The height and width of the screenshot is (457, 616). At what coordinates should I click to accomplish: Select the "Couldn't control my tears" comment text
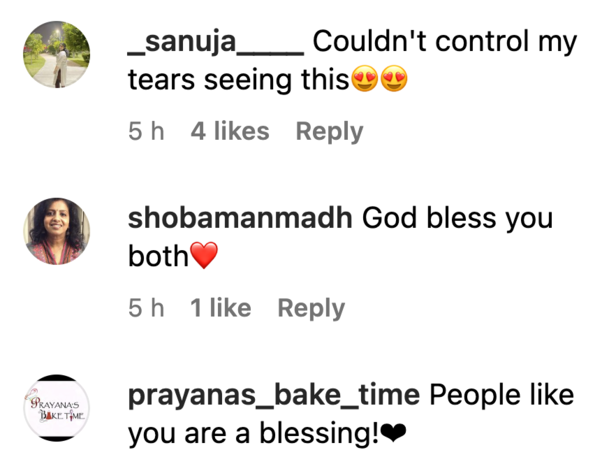[445, 43]
